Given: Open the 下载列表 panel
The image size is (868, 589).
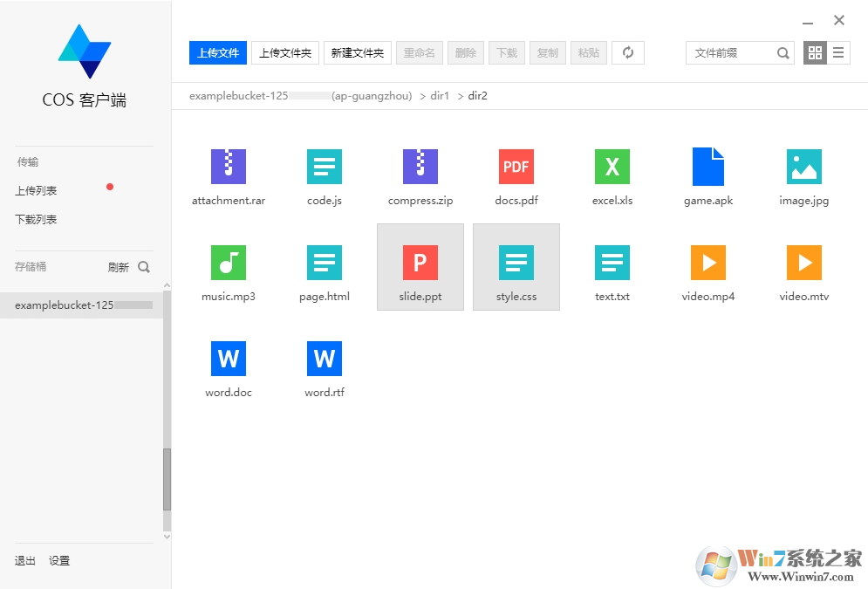Looking at the screenshot, I should click(x=36, y=219).
